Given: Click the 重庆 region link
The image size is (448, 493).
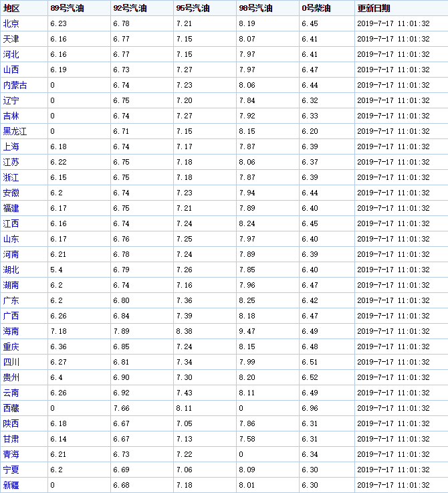Looking at the screenshot, I should (11, 347).
